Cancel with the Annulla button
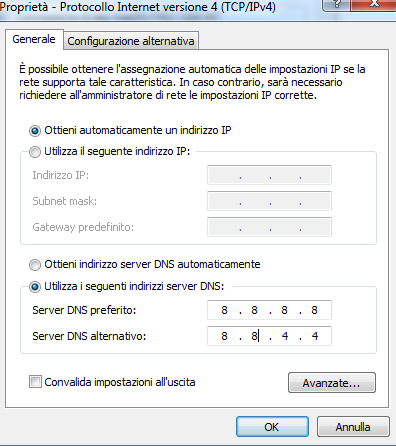This screenshot has width=396, height=446. [353, 427]
